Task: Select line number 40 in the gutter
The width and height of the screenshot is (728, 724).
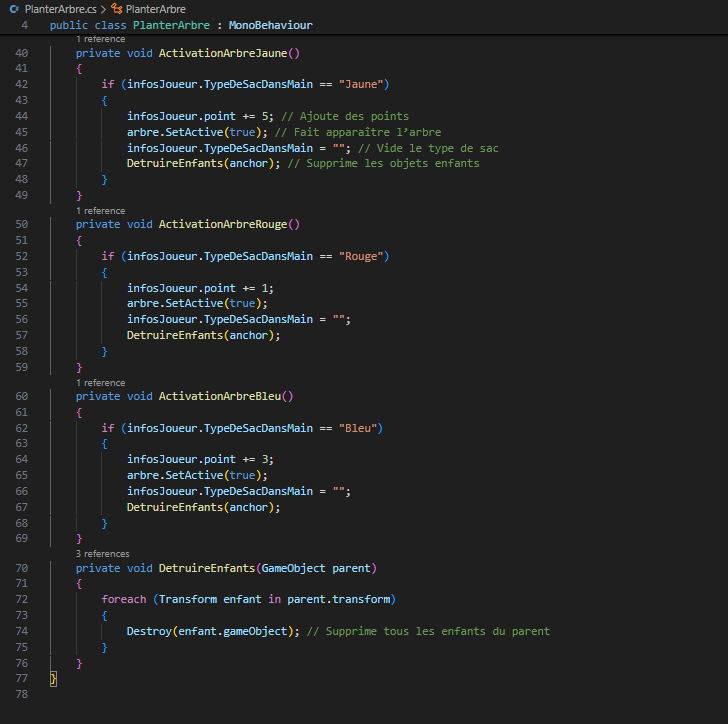Action: (22, 53)
